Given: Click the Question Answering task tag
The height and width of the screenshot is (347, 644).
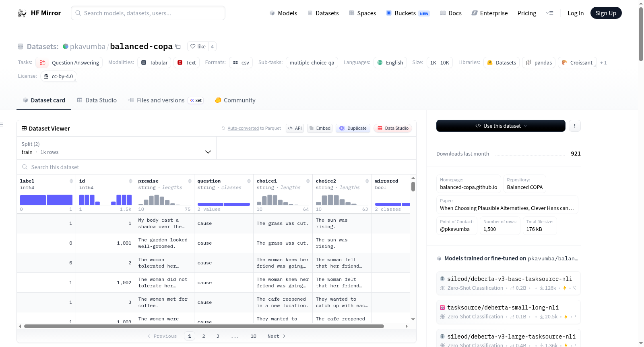Looking at the screenshot, I should 69,62.
